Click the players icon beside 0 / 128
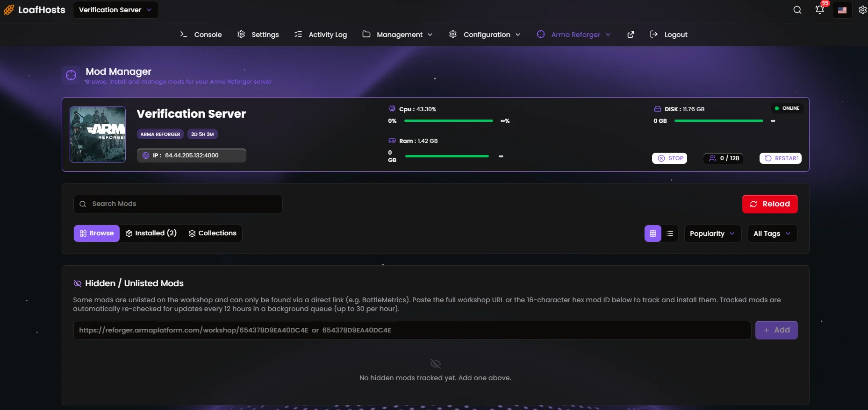 713,158
